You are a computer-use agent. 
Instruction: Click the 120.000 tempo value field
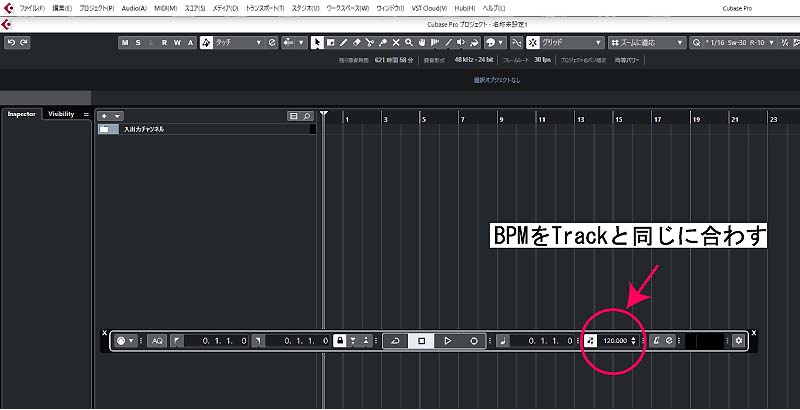(x=614, y=341)
